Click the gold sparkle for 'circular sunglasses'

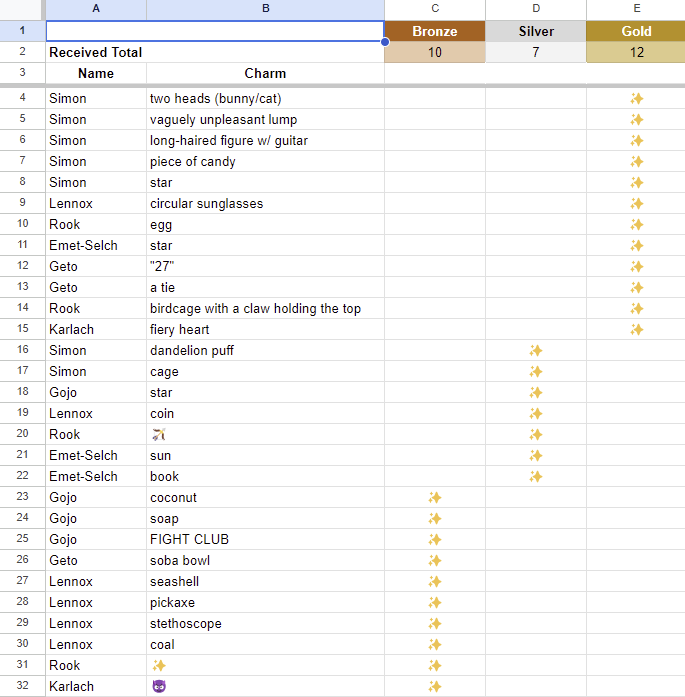coord(637,204)
